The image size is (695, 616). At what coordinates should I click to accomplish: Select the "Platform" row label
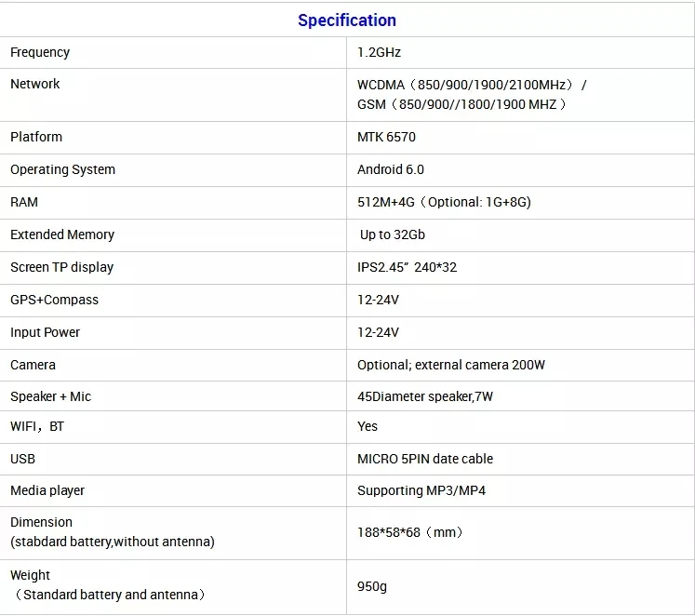pos(36,137)
